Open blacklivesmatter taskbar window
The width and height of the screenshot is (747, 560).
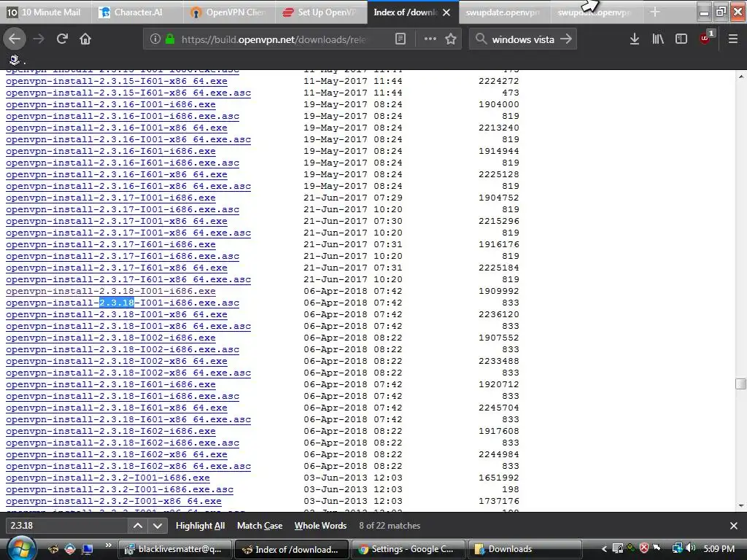[175, 549]
